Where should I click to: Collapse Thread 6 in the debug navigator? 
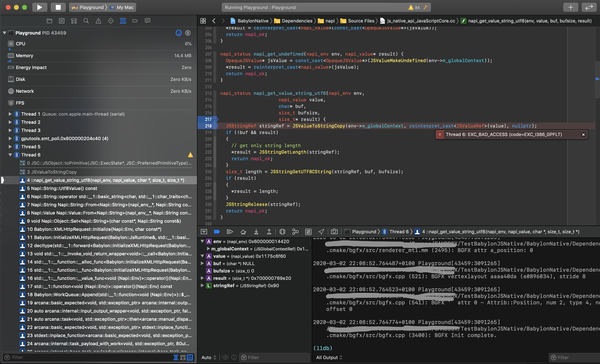[10, 155]
